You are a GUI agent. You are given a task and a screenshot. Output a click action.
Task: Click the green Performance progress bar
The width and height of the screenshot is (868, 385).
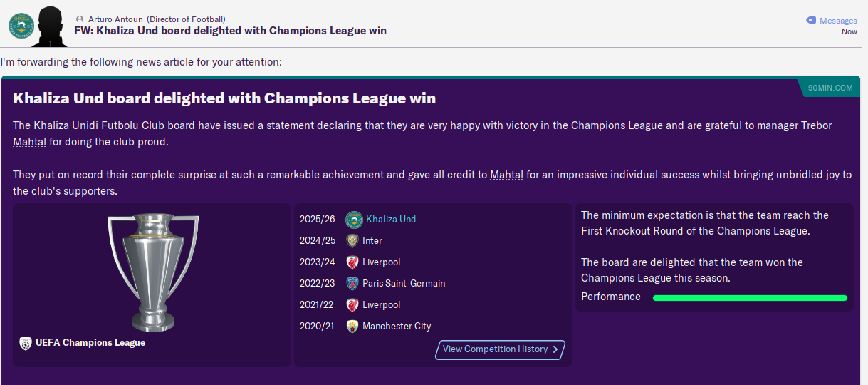tap(750, 298)
